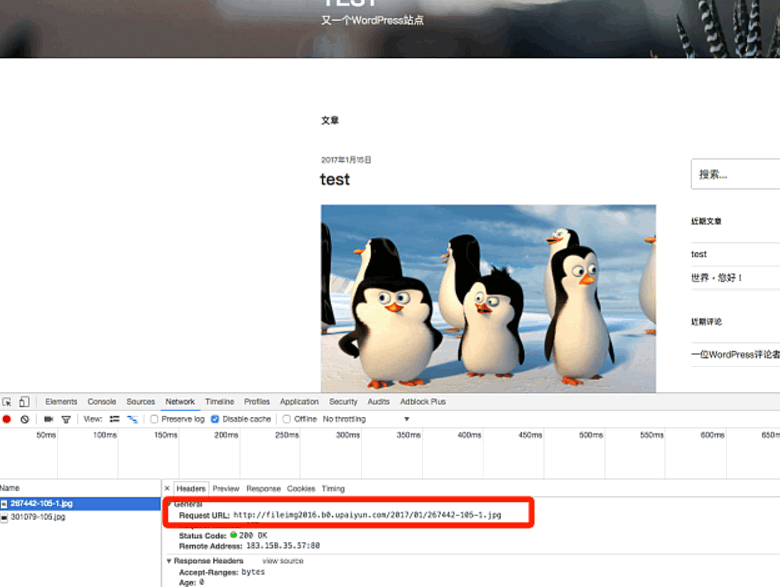Focus the sidebar search field
The width and height of the screenshot is (780, 587).
click(736, 174)
